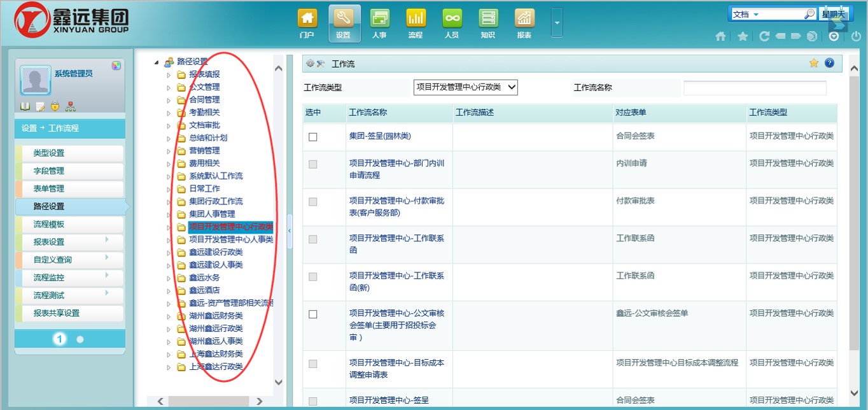Open the 工作流类型 dropdown
Viewport: 868px width, 410px height.
point(466,87)
